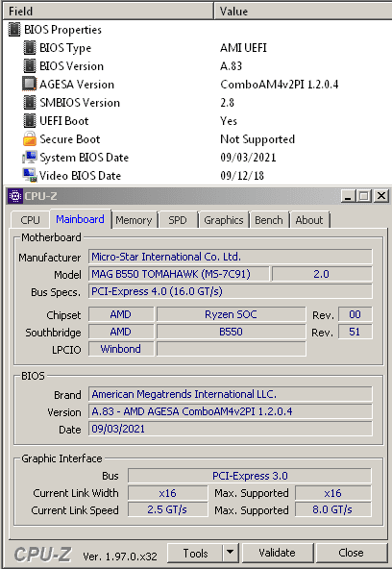Go to the Bench tab
This screenshot has height=569, width=392.
(x=269, y=220)
